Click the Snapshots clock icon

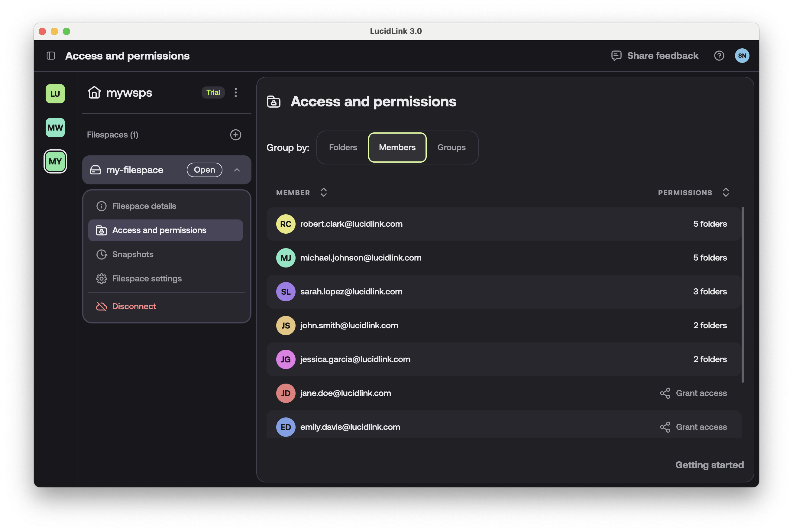[x=102, y=255]
